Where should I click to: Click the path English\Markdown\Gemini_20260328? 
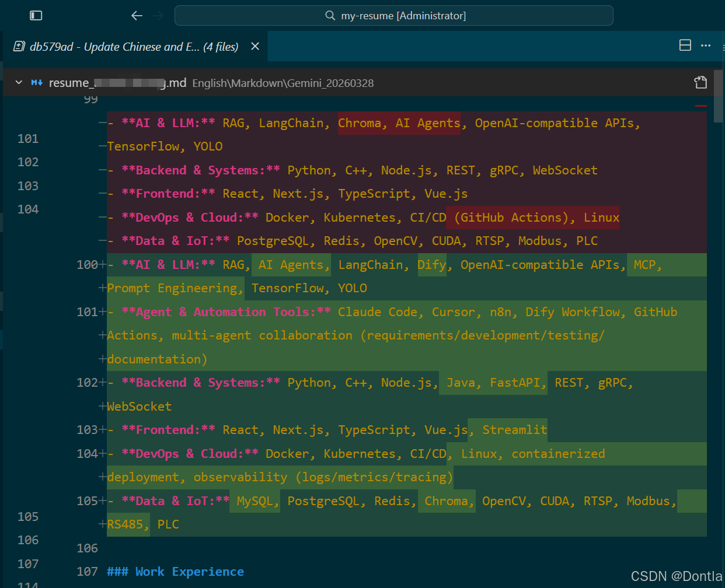pyautogui.click(x=283, y=83)
